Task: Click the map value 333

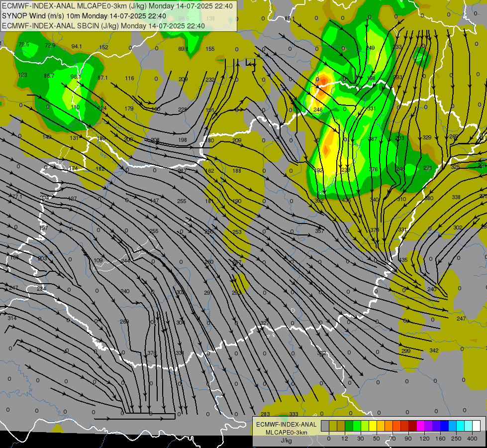Action: pyautogui.click(x=293, y=414)
